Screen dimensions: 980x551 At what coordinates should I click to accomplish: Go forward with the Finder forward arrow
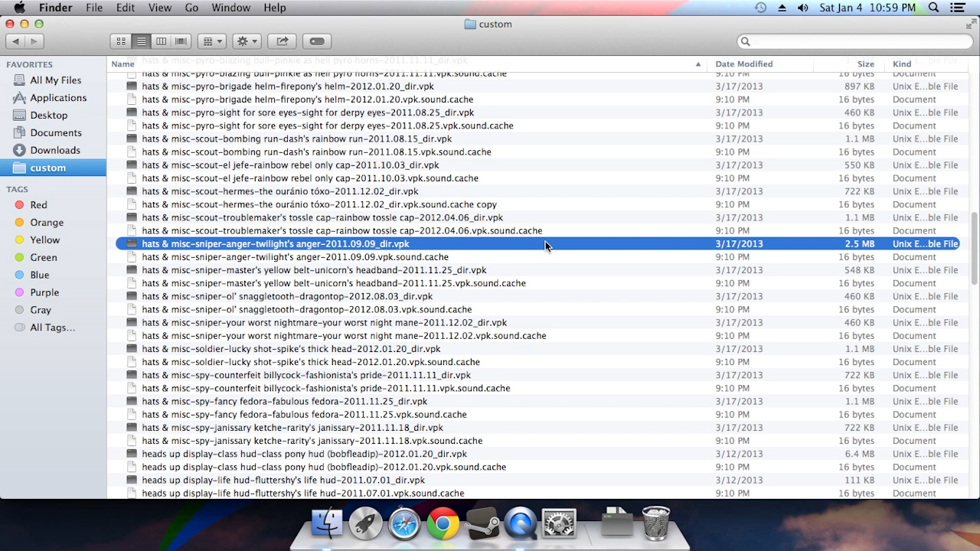tap(34, 41)
